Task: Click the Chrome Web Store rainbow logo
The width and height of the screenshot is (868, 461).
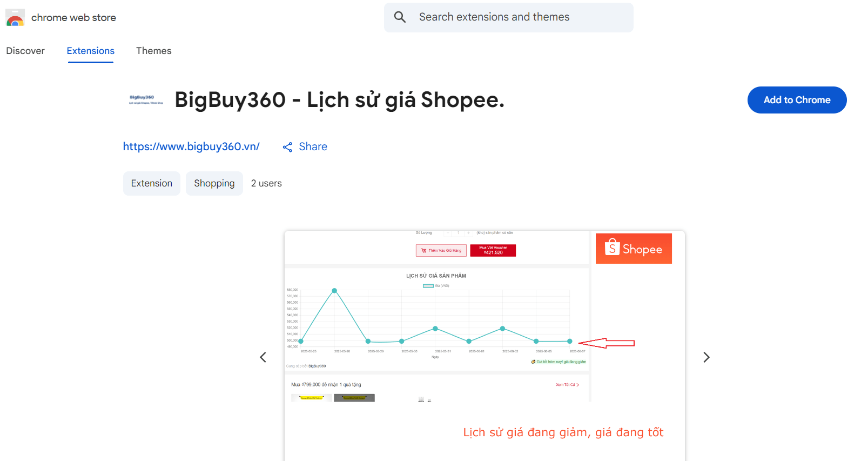Action: pyautogui.click(x=15, y=18)
